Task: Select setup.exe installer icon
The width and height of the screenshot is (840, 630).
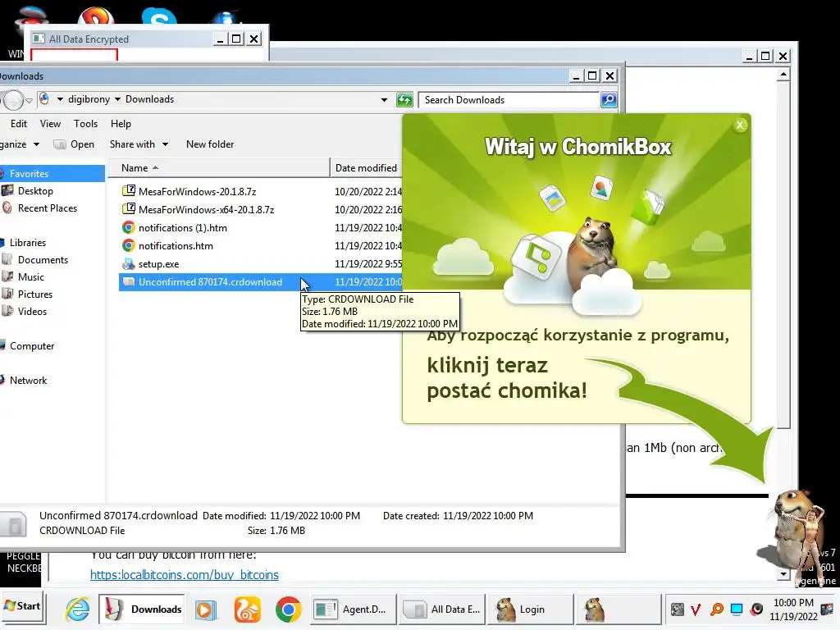Action: 129,263
